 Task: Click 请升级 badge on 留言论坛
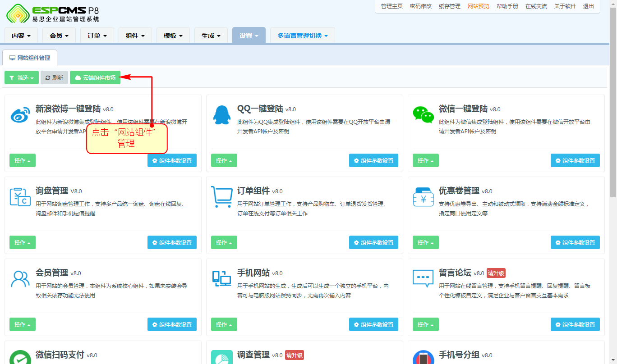[496, 273]
